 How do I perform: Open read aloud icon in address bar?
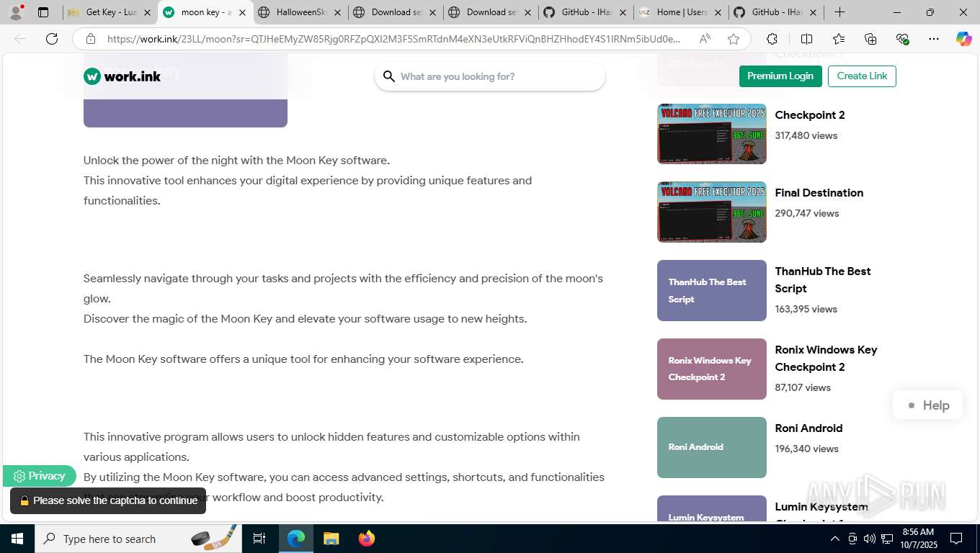[705, 39]
